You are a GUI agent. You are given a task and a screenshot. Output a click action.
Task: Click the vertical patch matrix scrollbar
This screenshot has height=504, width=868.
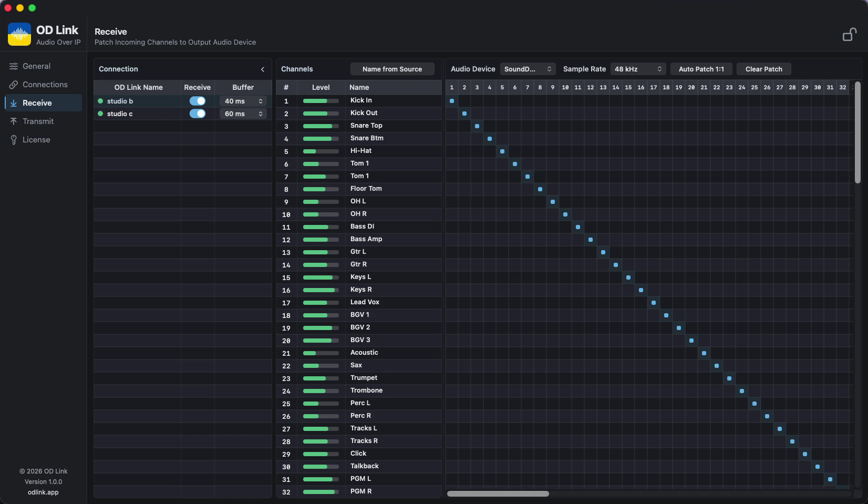(x=857, y=132)
